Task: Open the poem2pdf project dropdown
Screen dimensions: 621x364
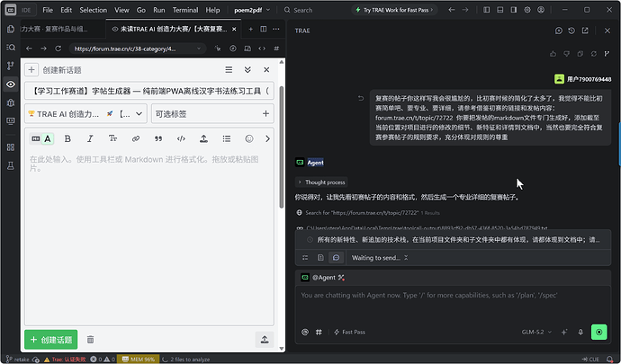Action: 252,10
